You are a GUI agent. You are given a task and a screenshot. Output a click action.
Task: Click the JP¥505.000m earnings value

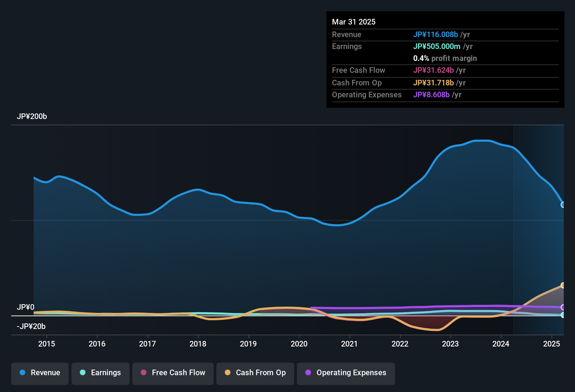click(x=437, y=46)
